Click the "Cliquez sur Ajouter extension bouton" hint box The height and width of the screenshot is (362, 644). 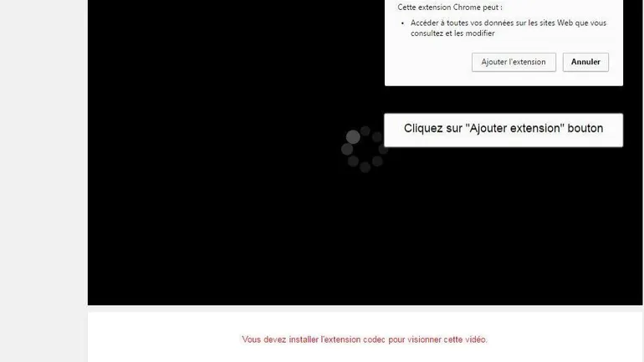click(x=503, y=130)
